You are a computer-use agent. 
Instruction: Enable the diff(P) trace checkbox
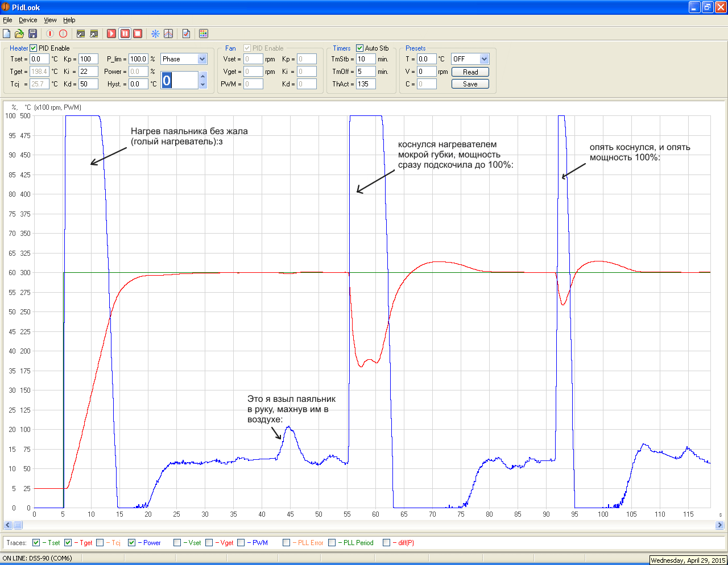coord(387,542)
